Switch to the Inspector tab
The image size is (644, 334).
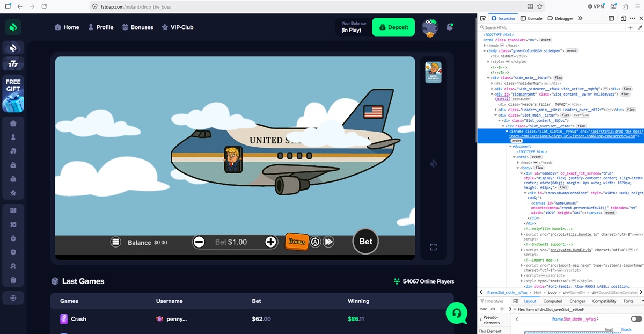[503, 18]
